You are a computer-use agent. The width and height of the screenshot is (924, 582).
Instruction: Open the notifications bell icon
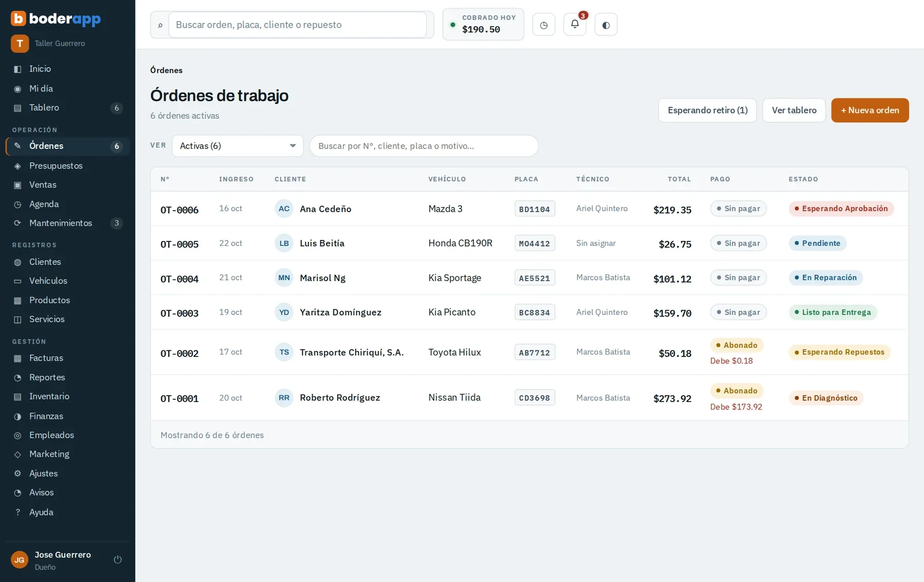pyautogui.click(x=574, y=24)
